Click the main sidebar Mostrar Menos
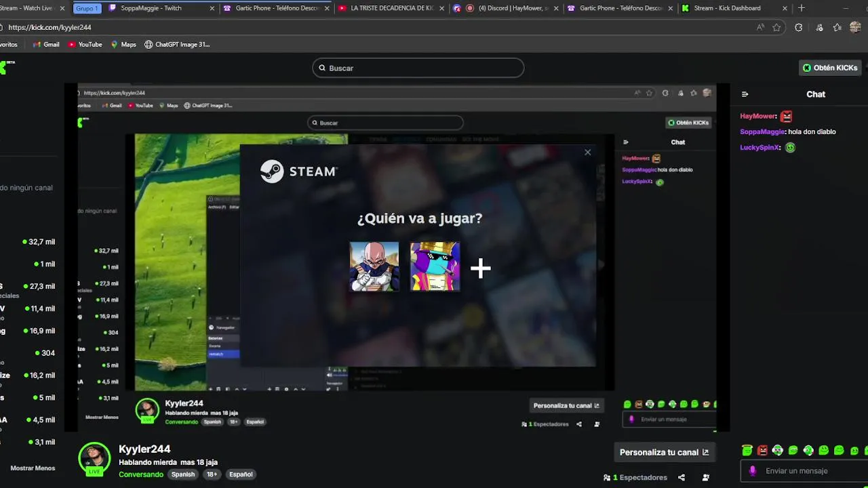This screenshot has height=488, width=868. tap(33, 468)
